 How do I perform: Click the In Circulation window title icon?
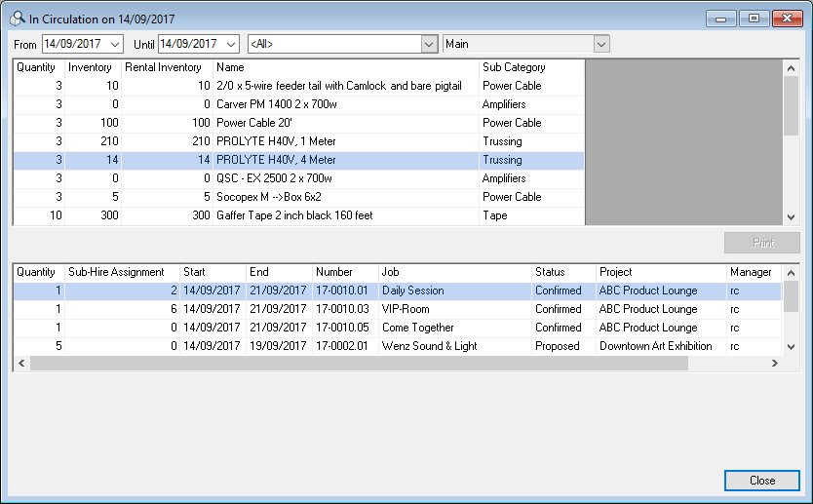click(x=18, y=18)
